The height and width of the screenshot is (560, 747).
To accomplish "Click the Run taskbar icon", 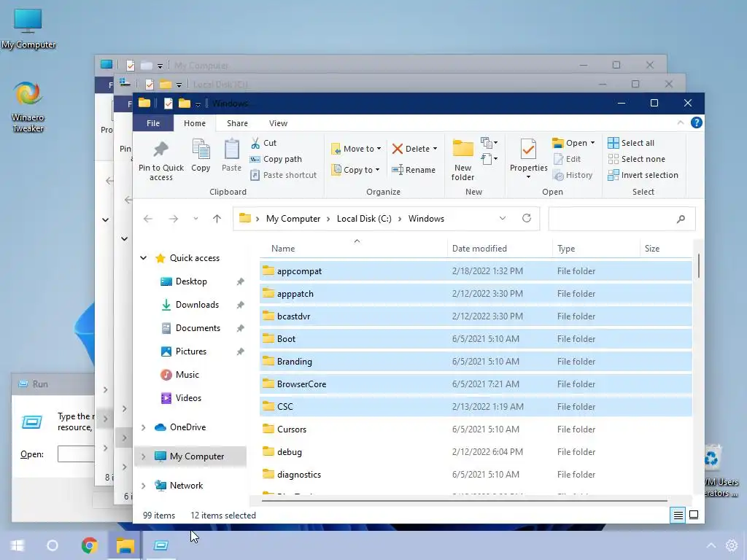I will pos(161,545).
